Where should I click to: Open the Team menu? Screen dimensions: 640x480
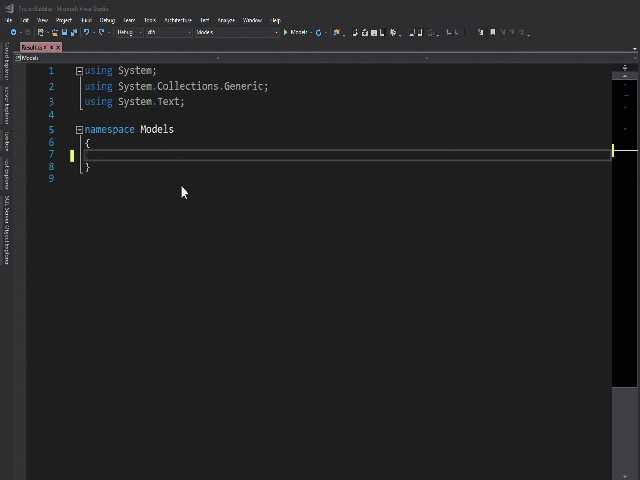[129, 20]
